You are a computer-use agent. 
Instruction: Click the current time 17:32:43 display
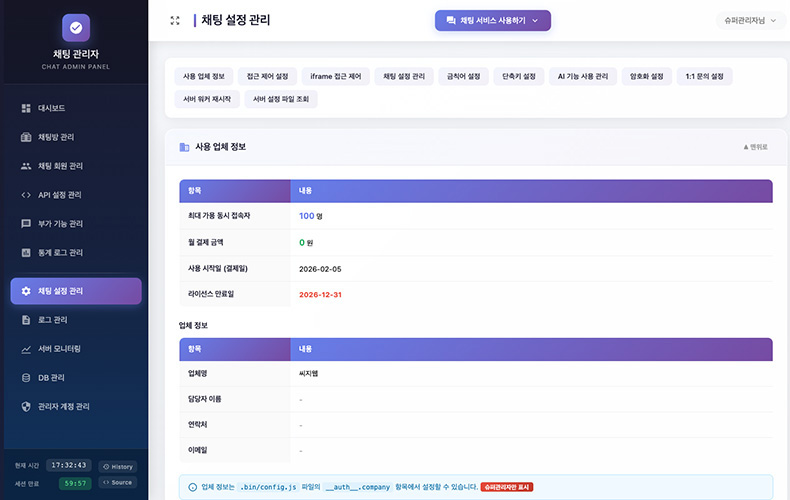click(69, 465)
